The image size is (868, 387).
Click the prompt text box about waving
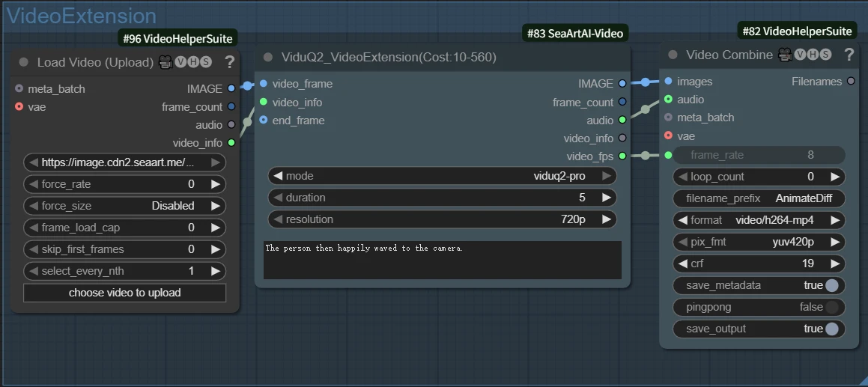tap(442, 260)
